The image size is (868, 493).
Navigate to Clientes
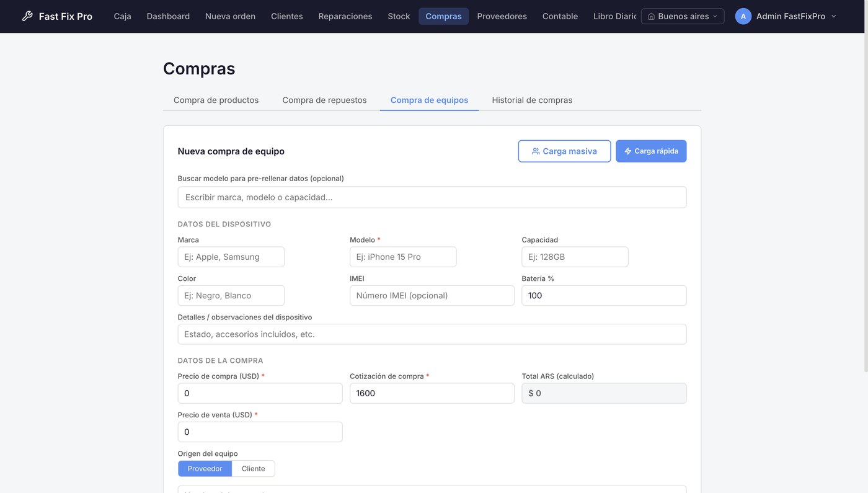point(287,16)
